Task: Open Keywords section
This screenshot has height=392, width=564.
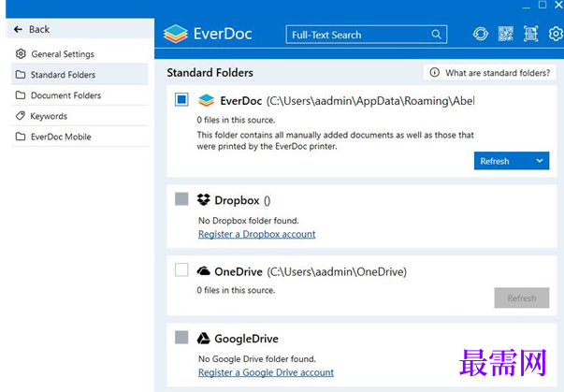Action: pyautogui.click(x=80, y=116)
